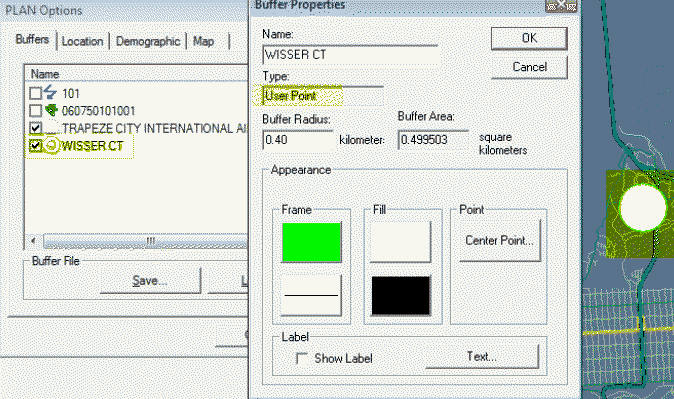Click the green area icon beside 060750101001
The image size is (674, 399).
tap(51, 110)
